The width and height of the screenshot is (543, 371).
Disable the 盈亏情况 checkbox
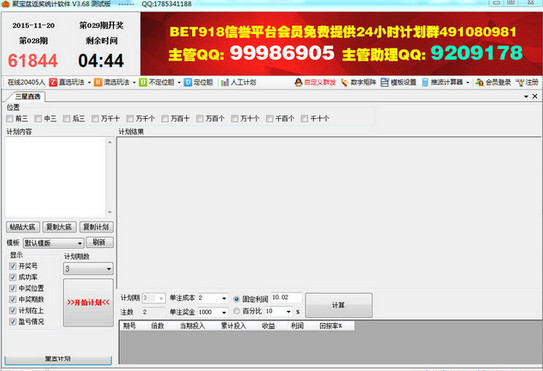[x=13, y=322]
